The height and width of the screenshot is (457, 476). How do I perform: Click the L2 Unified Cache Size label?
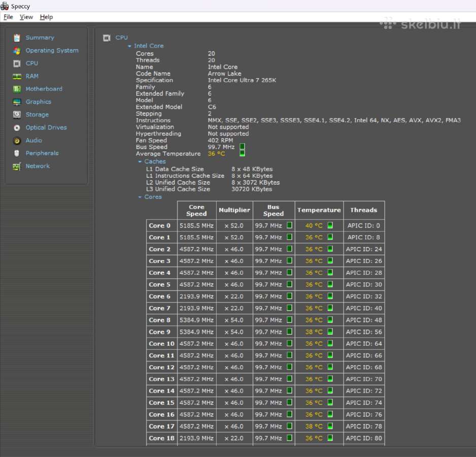(x=178, y=182)
